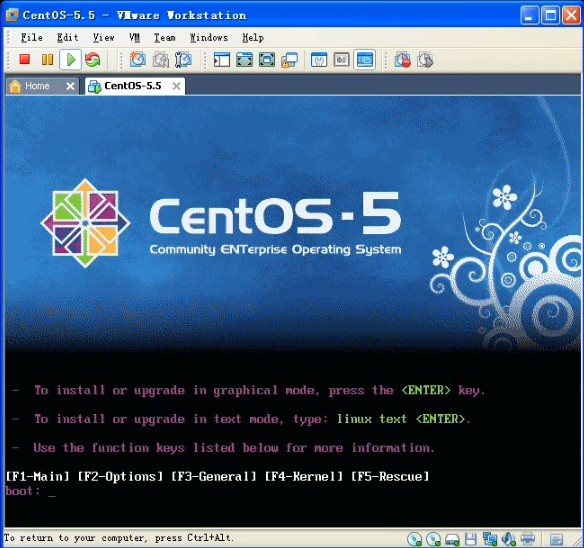Viewport: 584px width, 548px height.
Task: Click the printer icon in status bar
Action: [528, 539]
